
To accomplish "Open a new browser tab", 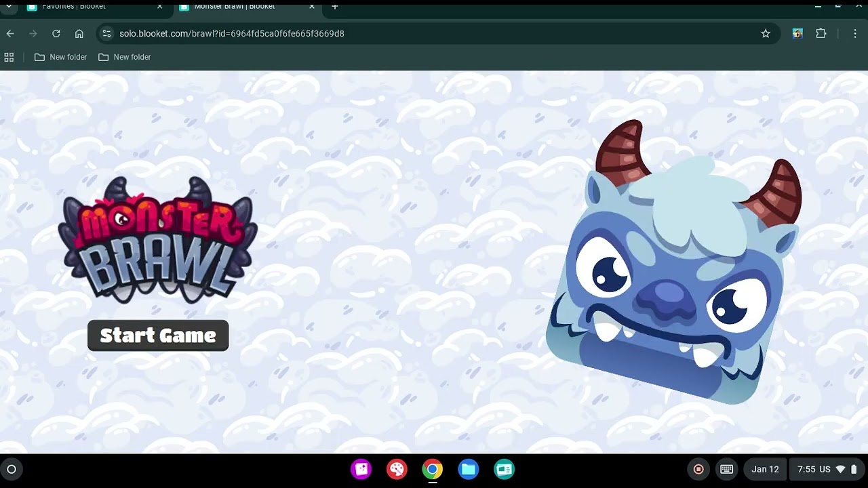I will 335,6.
